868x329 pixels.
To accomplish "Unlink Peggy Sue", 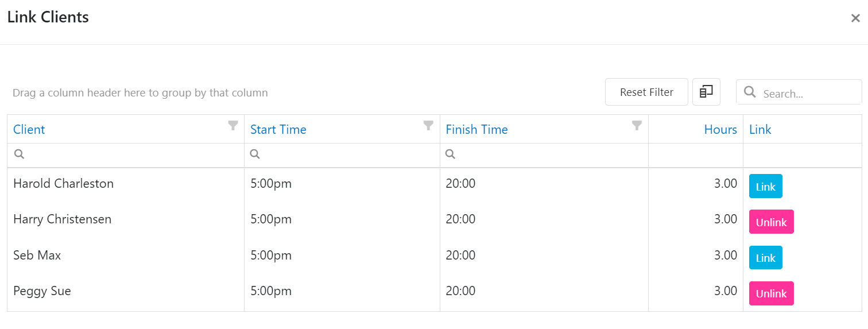I will (x=771, y=293).
